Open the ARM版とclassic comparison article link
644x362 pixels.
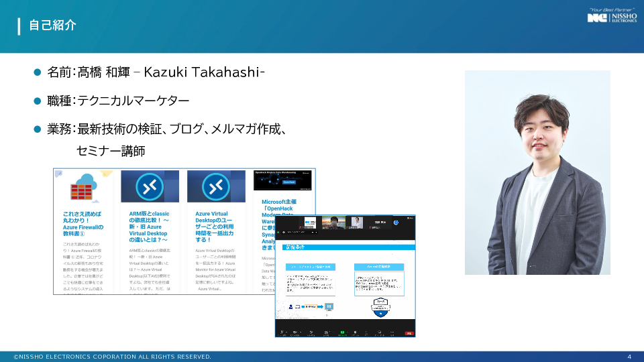pos(150,227)
